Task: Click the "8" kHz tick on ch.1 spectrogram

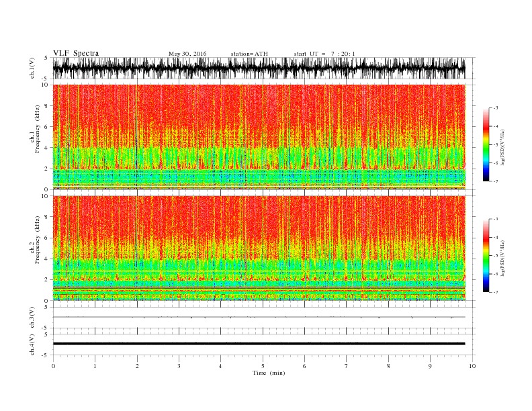Action: [46, 106]
